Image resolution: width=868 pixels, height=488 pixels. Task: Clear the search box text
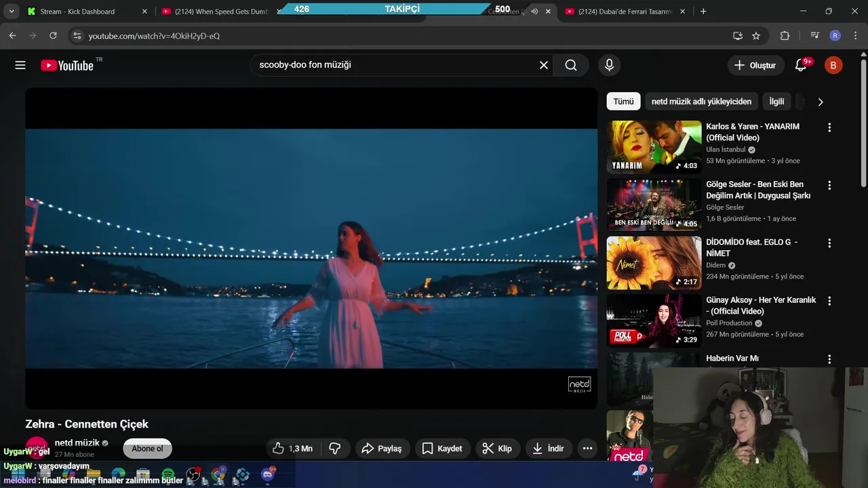tap(543, 65)
